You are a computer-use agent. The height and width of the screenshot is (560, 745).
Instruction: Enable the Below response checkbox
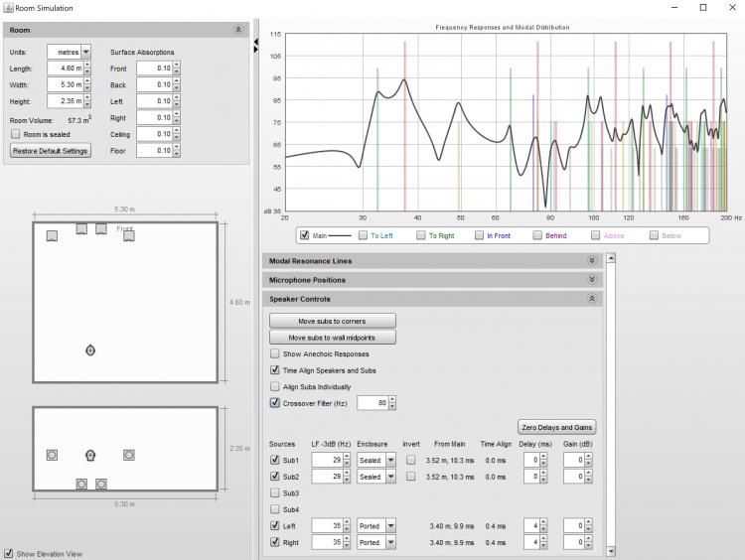click(x=654, y=235)
